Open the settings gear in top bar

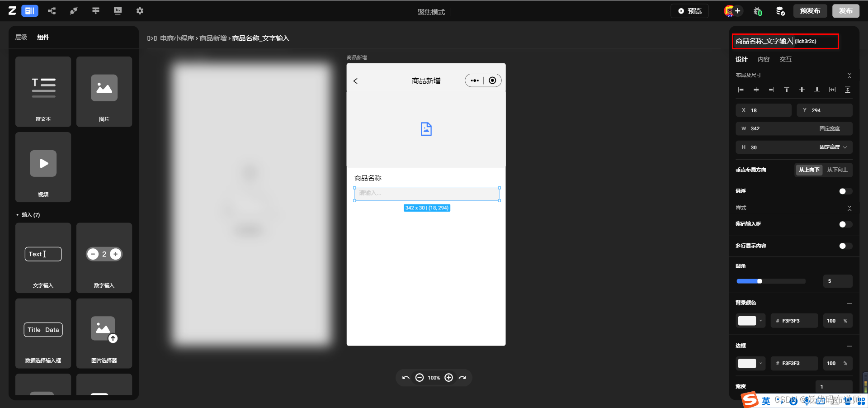click(140, 11)
